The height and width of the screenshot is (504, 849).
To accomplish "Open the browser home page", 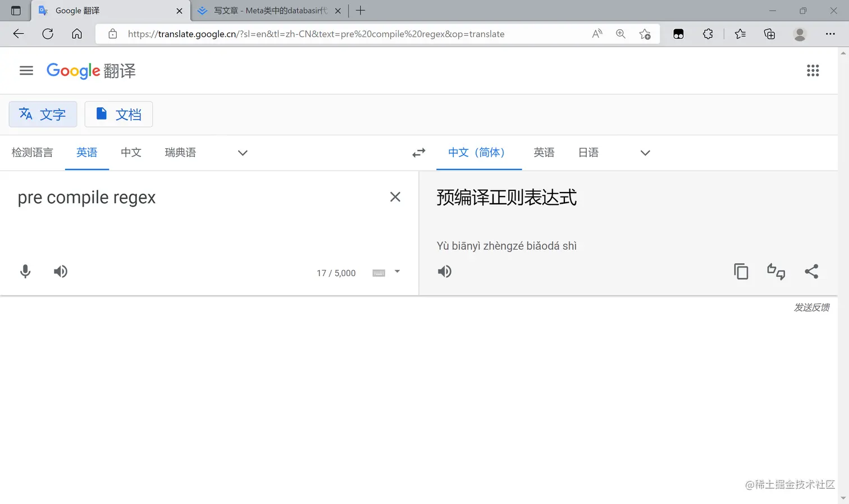I will pyautogui.click(x=77, y=34).
